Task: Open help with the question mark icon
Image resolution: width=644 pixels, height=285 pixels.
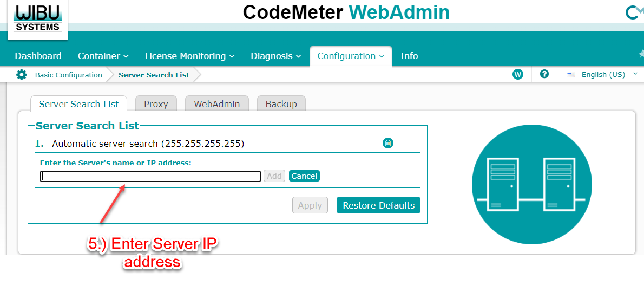Action: [x=544, y=74]
